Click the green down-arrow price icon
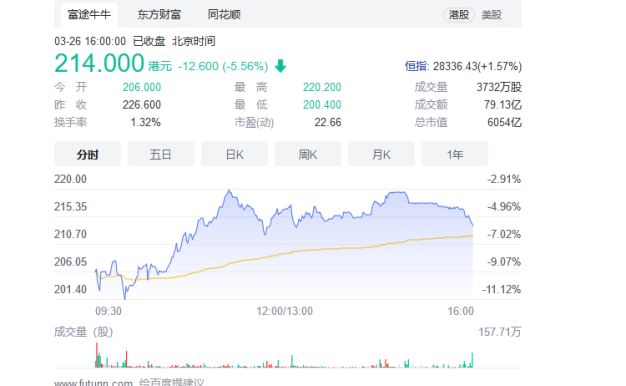Viewport: 626px width, 386px height. pos(281,66)
